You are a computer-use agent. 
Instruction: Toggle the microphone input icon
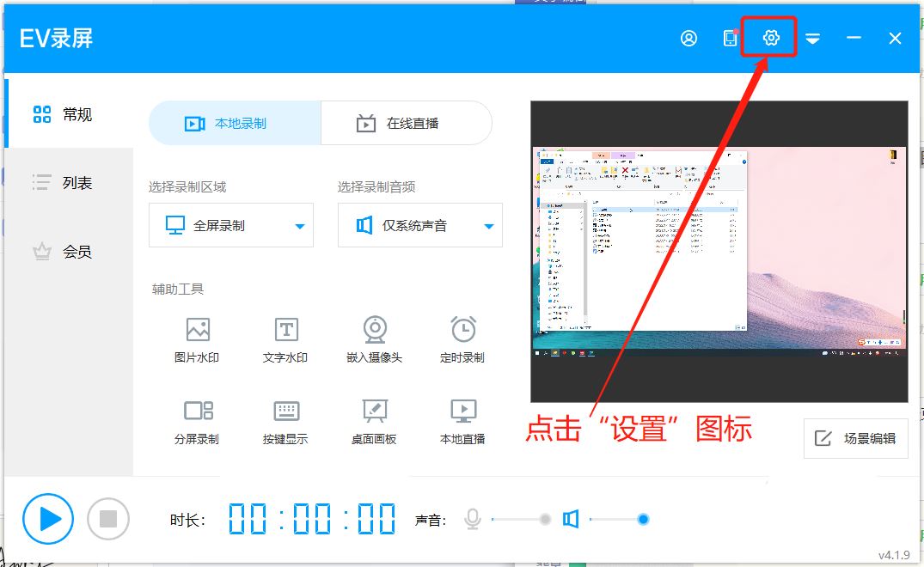tap(471, 519)
